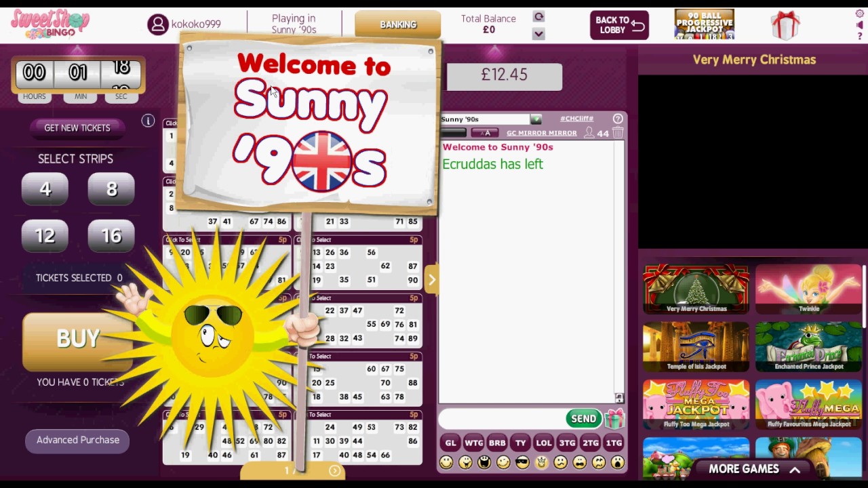Insert 2TG quick chat phrase
This screenshot has width=868, height=488.
pos(591,443)
